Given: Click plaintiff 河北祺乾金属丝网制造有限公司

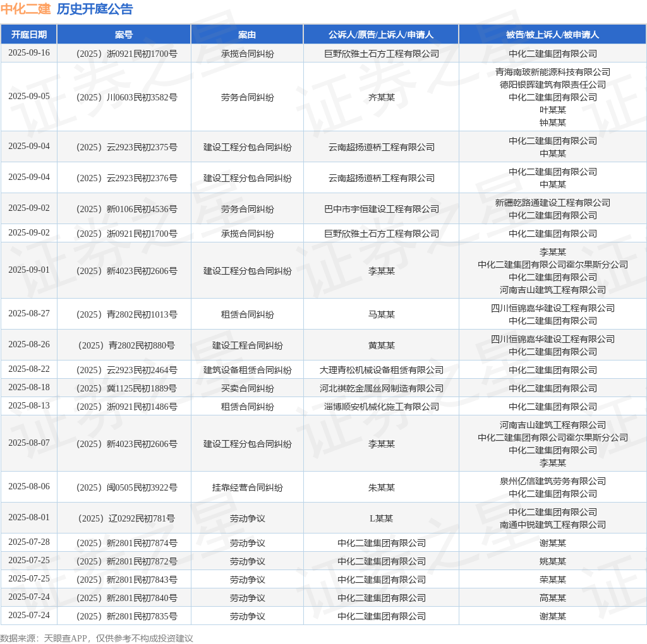Looking at the screenshot, I should pos(381,388).
